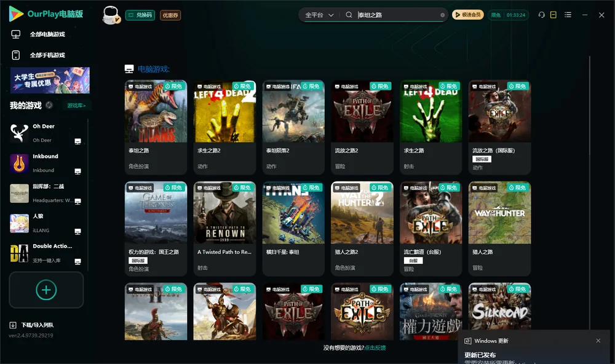Open the 泰坦之路 game card
Image resolution: width=615 pixels, height=364 pixels.
click(x=156, y=127)
